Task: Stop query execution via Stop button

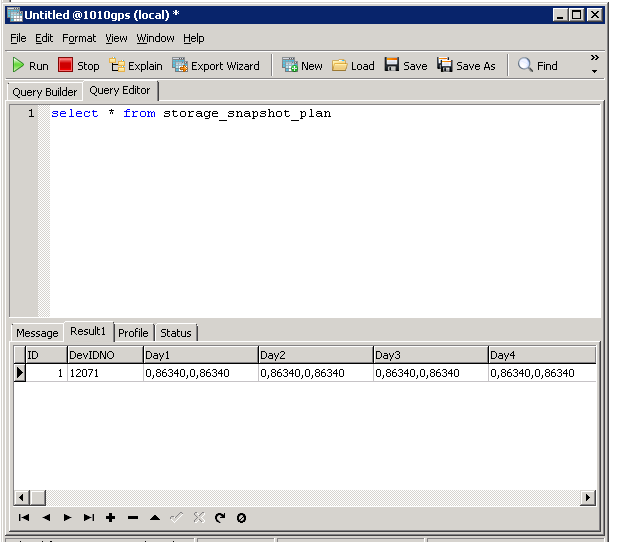Action: [x=79, y=65]
